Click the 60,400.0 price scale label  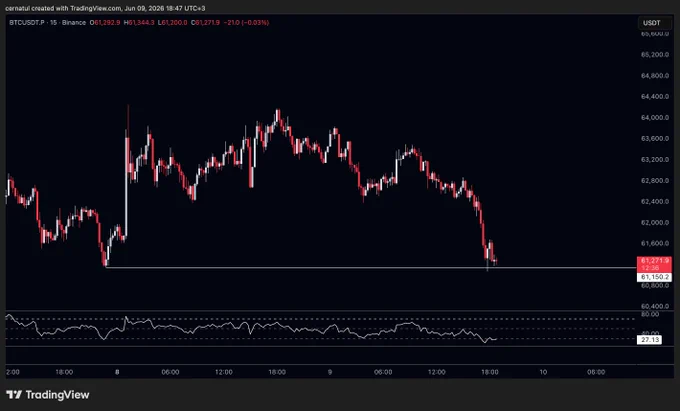click(655, 306)
